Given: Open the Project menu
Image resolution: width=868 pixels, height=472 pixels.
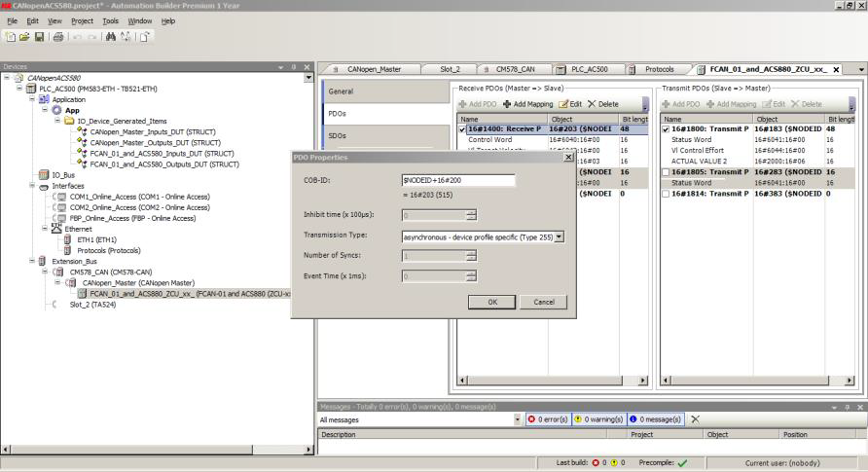Looking at the screenshot, I should coord(82,20).
